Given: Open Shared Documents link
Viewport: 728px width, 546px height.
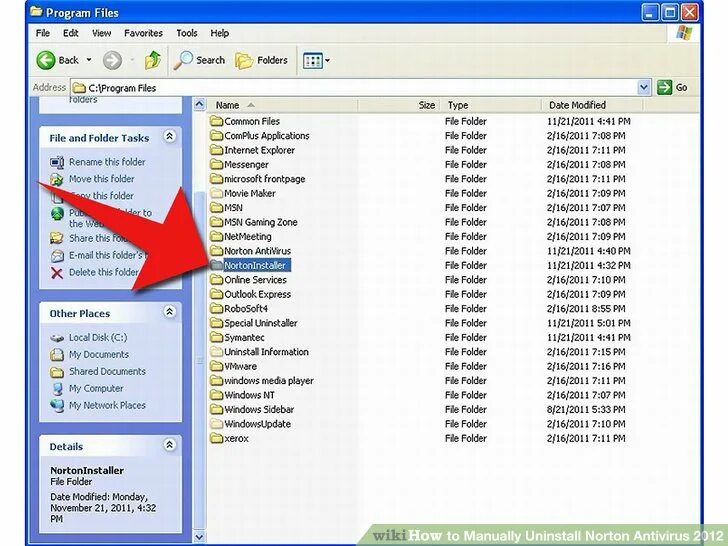Looking at the screenshot, I should click(107, 371).
